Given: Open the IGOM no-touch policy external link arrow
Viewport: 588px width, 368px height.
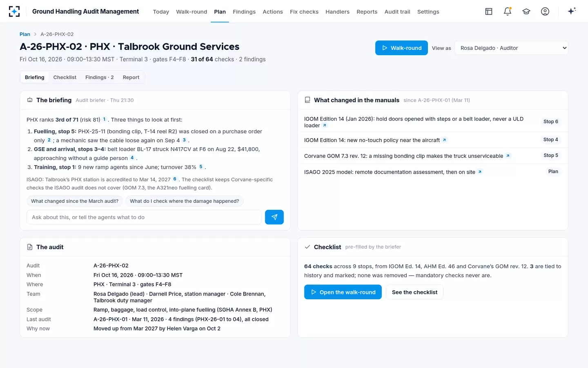Looking at the screenshot, I should 444,140.
